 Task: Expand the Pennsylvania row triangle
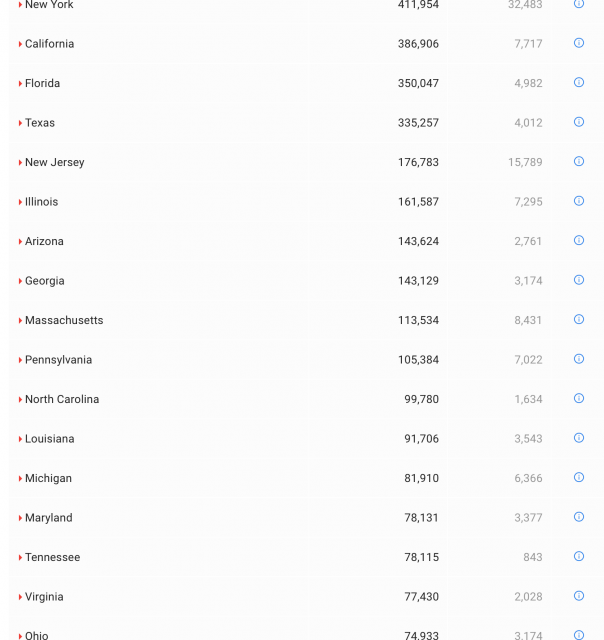(20, 360)
